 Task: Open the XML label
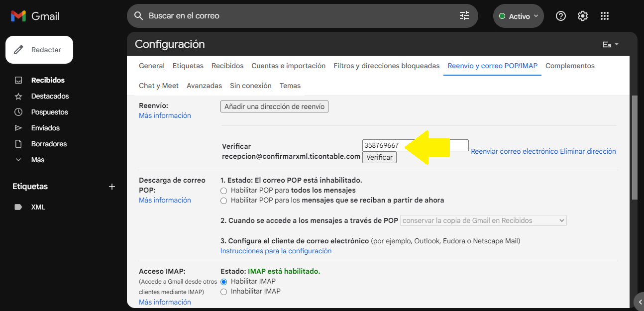click(x=38, y=207)
